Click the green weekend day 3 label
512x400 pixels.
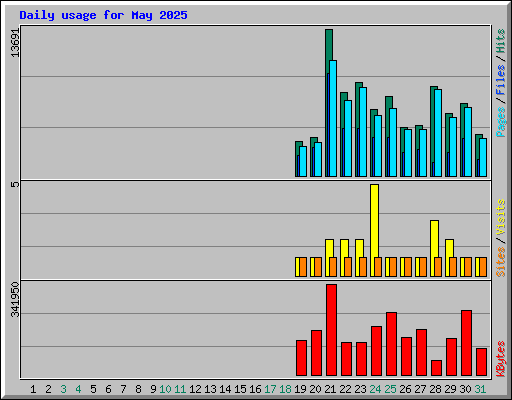pyautogui.click(x=63, y=389)
